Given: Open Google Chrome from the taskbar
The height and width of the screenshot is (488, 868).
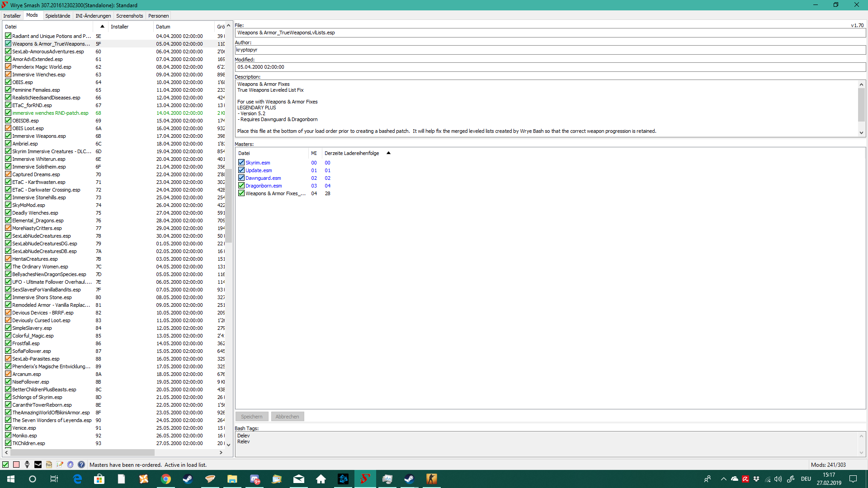Looking at the screenshot, I should point(166,479).
